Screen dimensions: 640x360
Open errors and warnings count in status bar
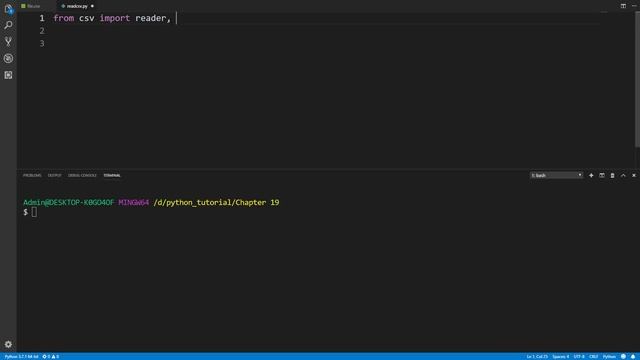click(x=51, y=356)
